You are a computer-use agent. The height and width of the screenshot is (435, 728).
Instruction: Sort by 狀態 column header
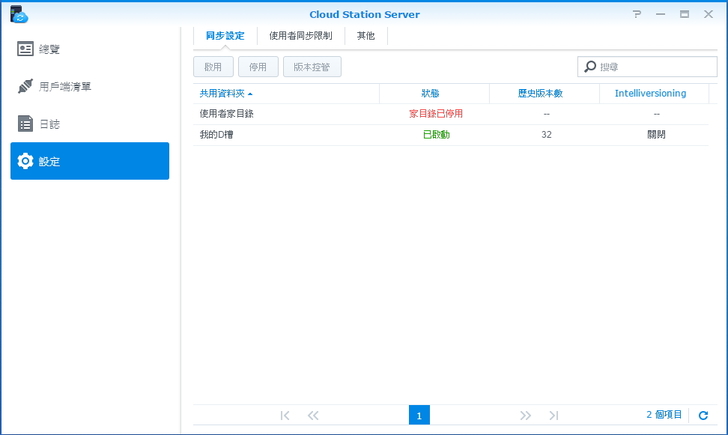434,93
